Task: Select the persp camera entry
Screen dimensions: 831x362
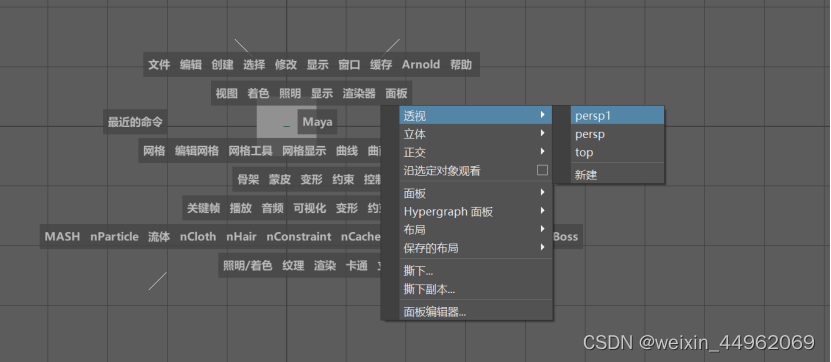Action: click(617, 134)
